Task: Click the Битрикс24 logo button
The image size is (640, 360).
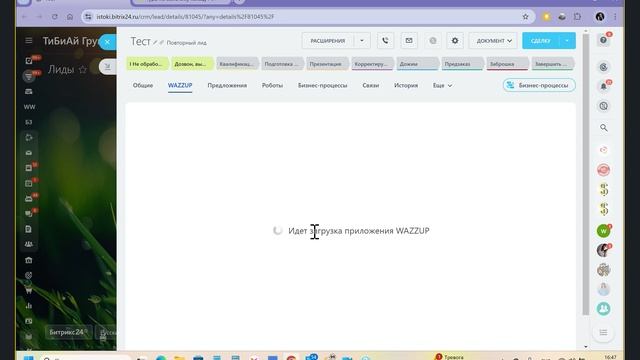Action: pyautogui.click(x=69, y=332)
